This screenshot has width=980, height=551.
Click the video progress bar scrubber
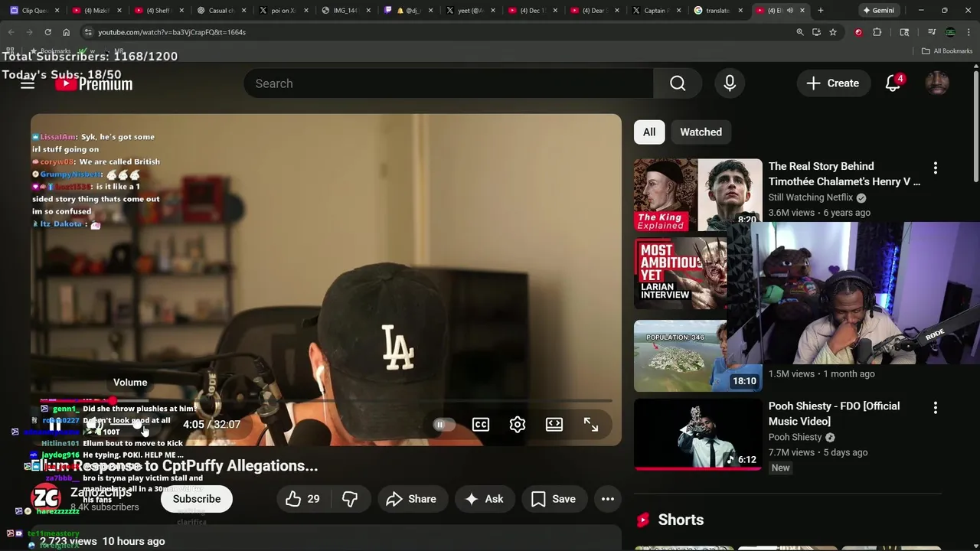click(113, 400)
